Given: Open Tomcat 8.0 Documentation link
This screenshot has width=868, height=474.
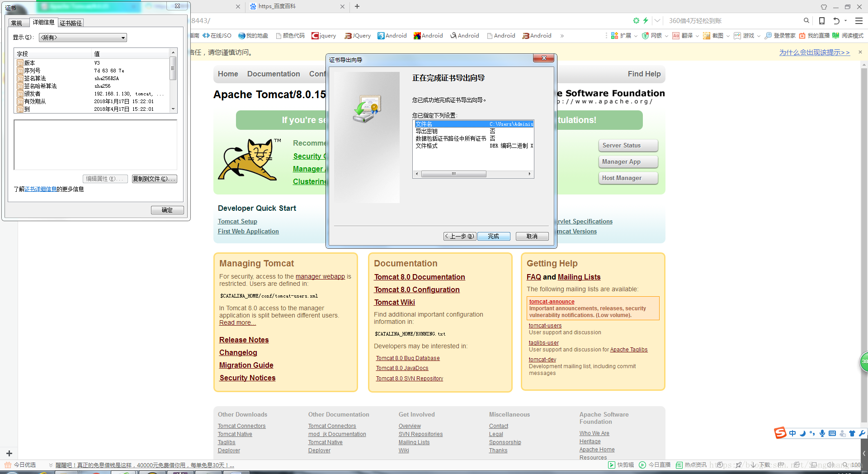Looking at the screenshot, I should [420, 277].
